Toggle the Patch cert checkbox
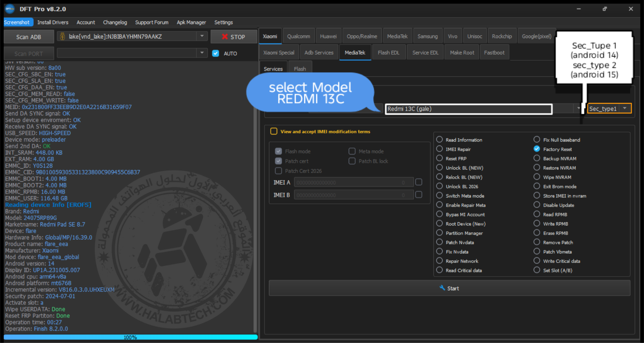Viewport: 644px width, 343px height. (x=278, y=161)
